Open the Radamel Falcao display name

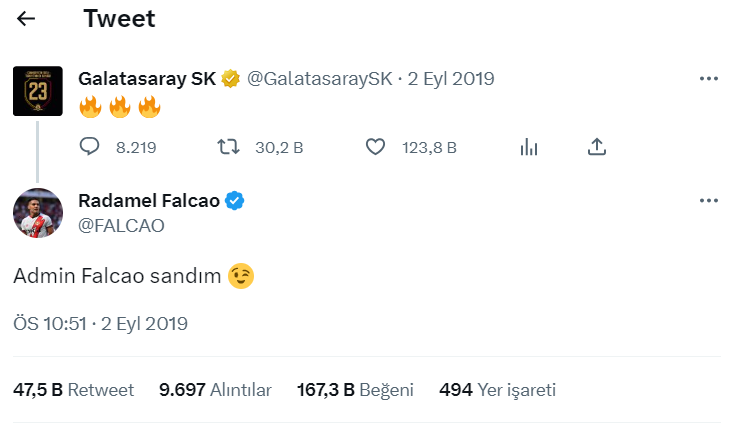click(149, 201)
